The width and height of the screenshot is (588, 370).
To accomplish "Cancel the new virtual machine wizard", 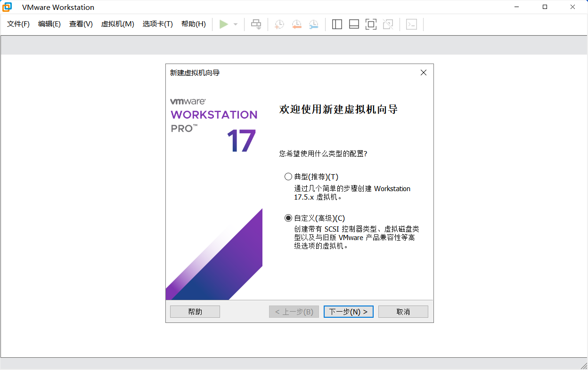I will (403, 311).
